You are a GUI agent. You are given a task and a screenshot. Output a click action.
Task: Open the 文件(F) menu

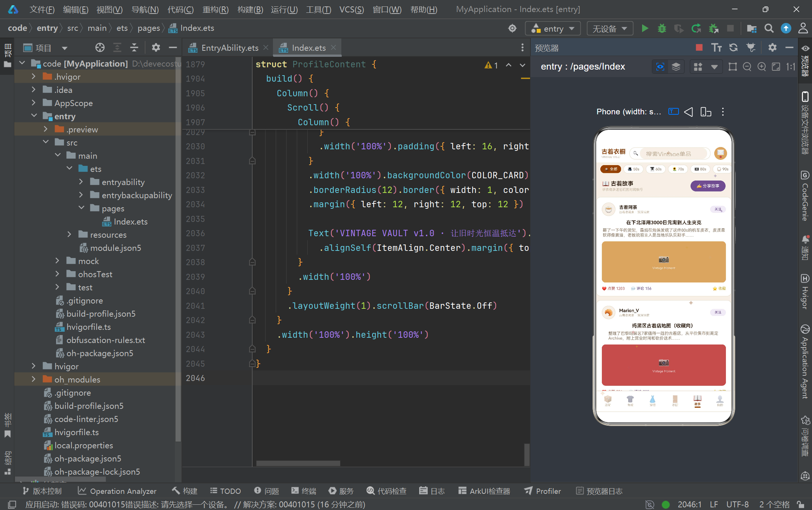pos(42,9)
